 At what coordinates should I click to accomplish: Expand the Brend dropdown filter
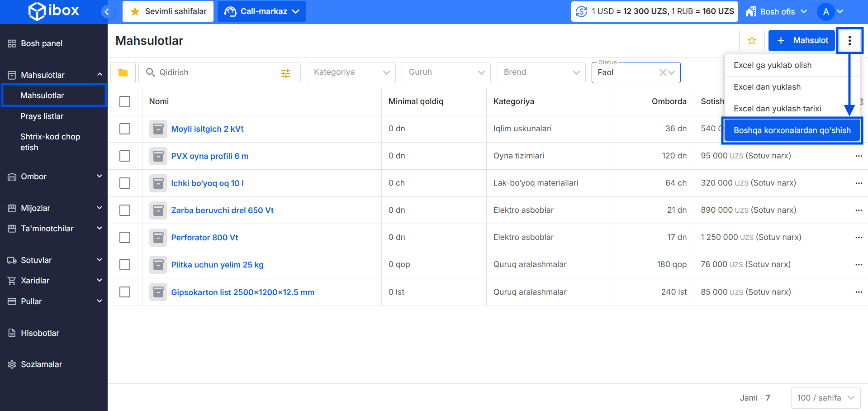tap(541, 72)
